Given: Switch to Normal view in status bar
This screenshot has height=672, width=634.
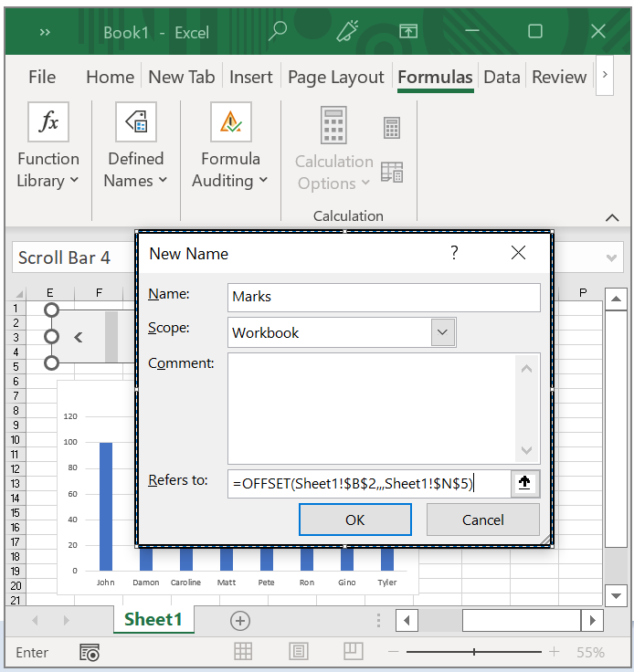Looking at the screenshot, I should click(x=243, y=651).
